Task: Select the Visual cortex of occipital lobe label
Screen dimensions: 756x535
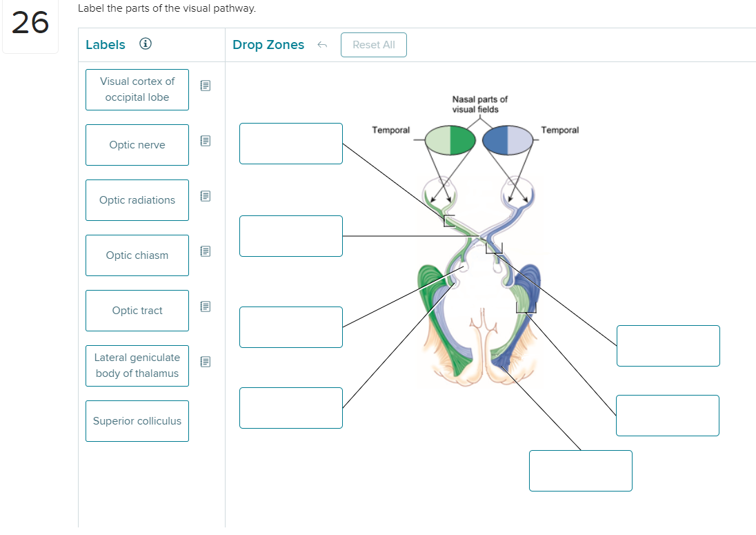Action: (x=137, y=89)
